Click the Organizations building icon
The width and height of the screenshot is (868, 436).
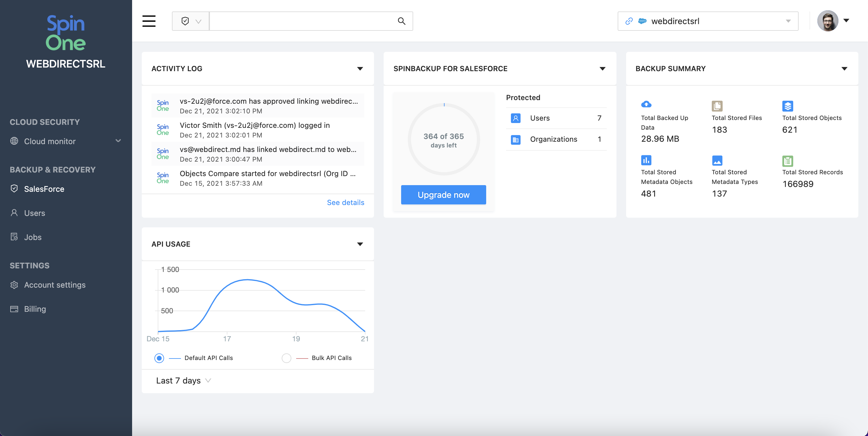[x=515, y=140]
